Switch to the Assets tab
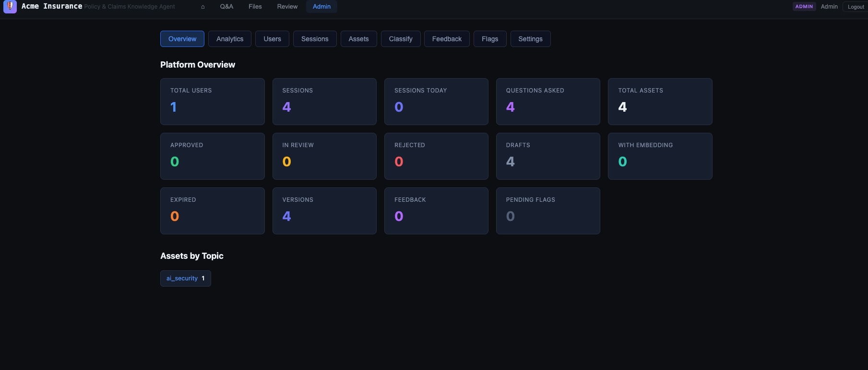The height and width of the screenshot is (370, 868). [358, 39]
